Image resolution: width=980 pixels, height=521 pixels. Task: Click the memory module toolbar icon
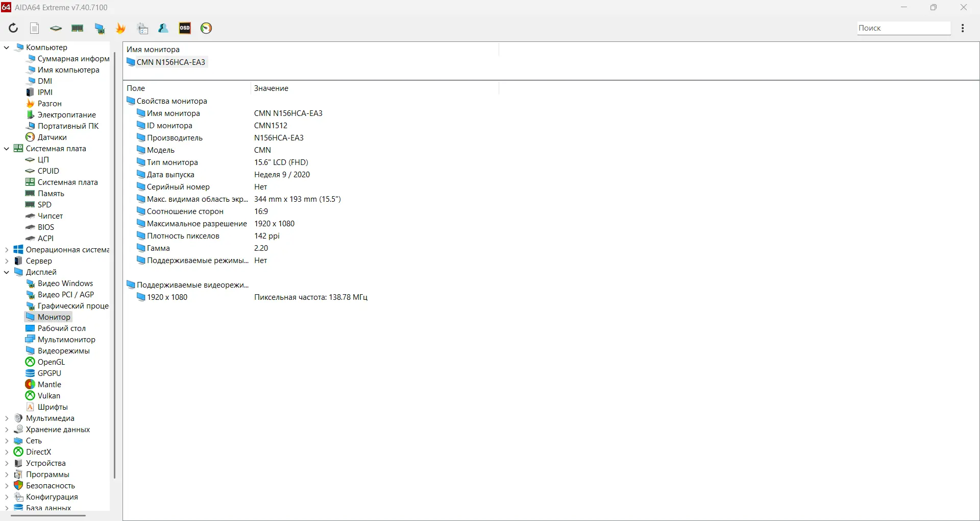point(78,28)
